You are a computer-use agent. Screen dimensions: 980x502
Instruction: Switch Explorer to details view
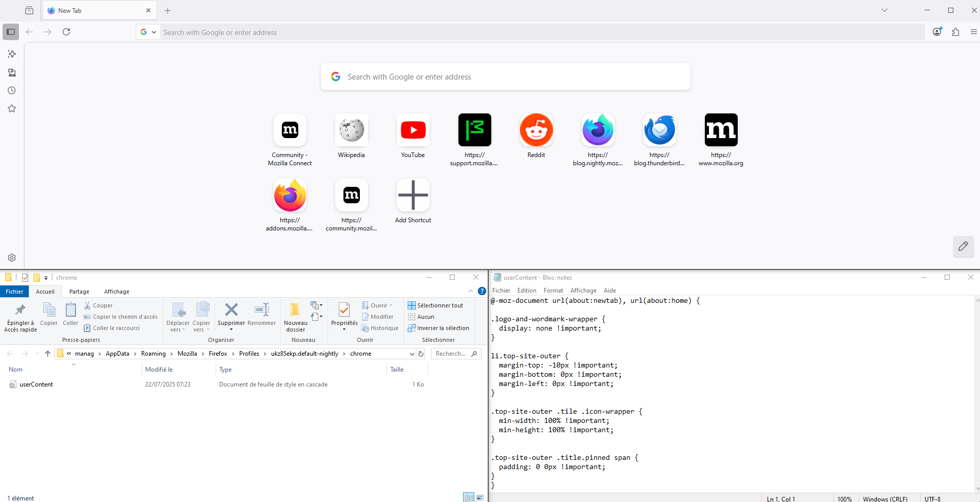(469, 497)
